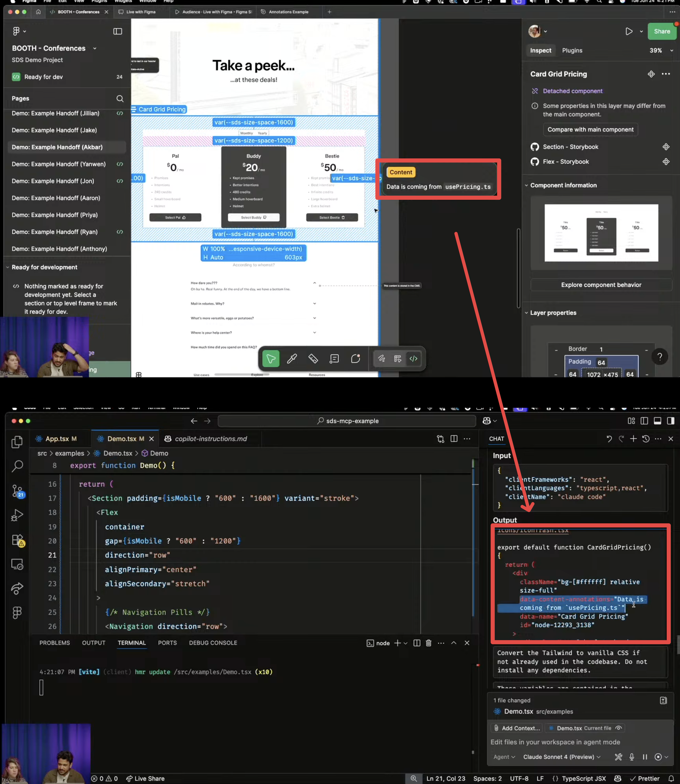The image size is (680, 784).
Task: Toggle Dev Mode with the code icon
Action: pyautogui.click(x=413, y=358)
